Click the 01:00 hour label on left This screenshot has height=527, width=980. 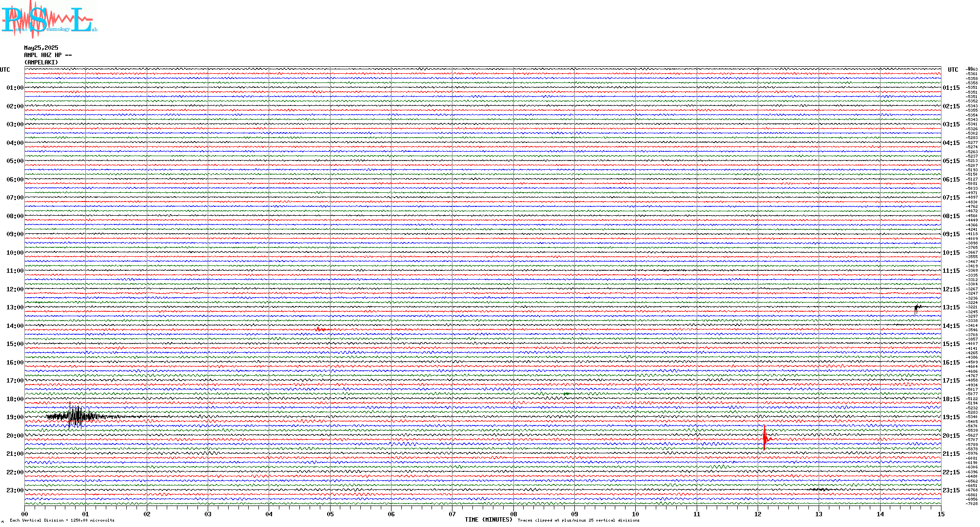[15, 88]
